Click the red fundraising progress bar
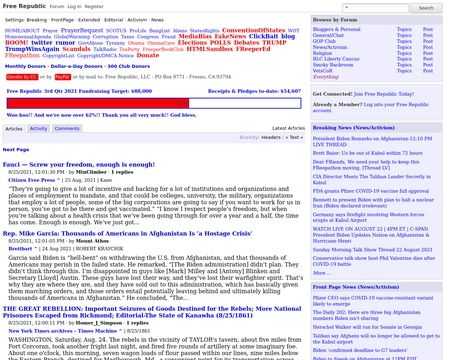 [98, 103]
